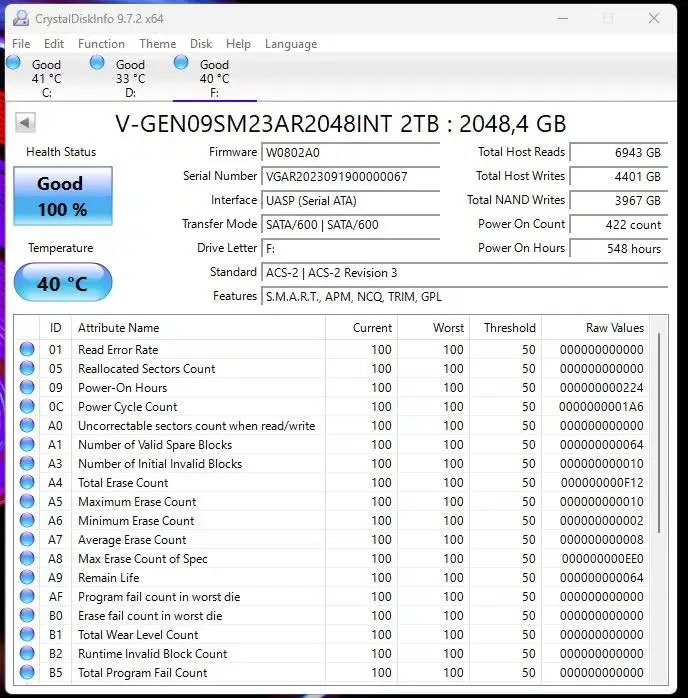
Task: Click status orb for Total Erase Count
Action: (x=27, y=482)
